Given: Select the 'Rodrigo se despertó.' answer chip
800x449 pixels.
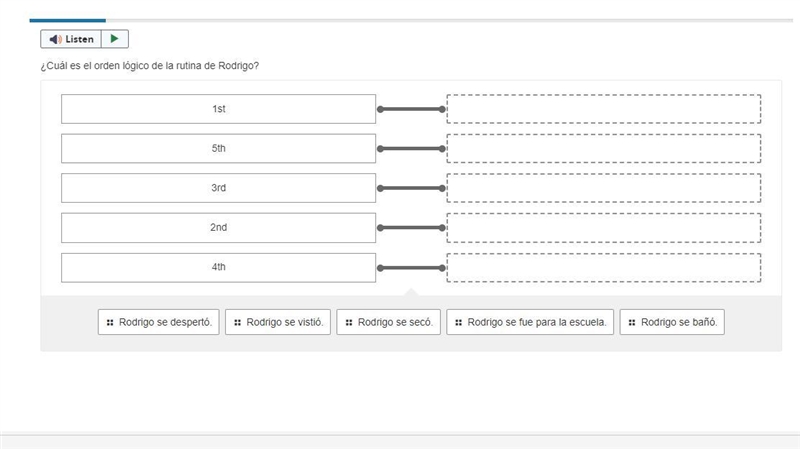Looking at the screenshot, I should click(x=159, y=322).
